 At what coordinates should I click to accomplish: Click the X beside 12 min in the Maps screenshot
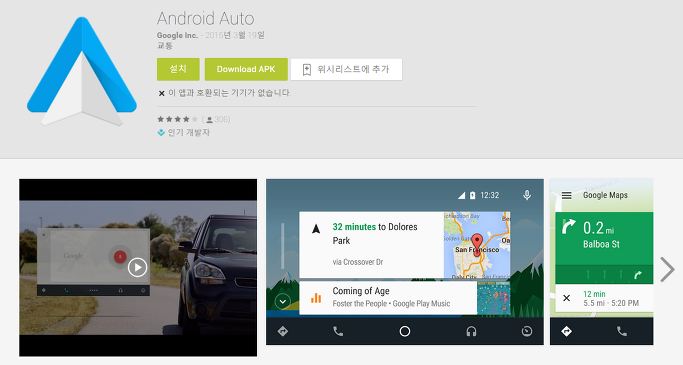pos(566,298)
